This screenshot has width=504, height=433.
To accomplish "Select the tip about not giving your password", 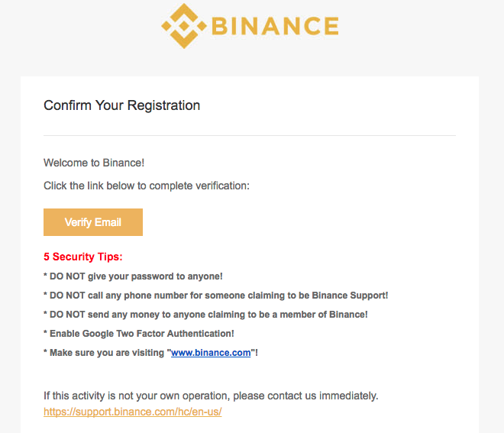I will click(133, 276).
